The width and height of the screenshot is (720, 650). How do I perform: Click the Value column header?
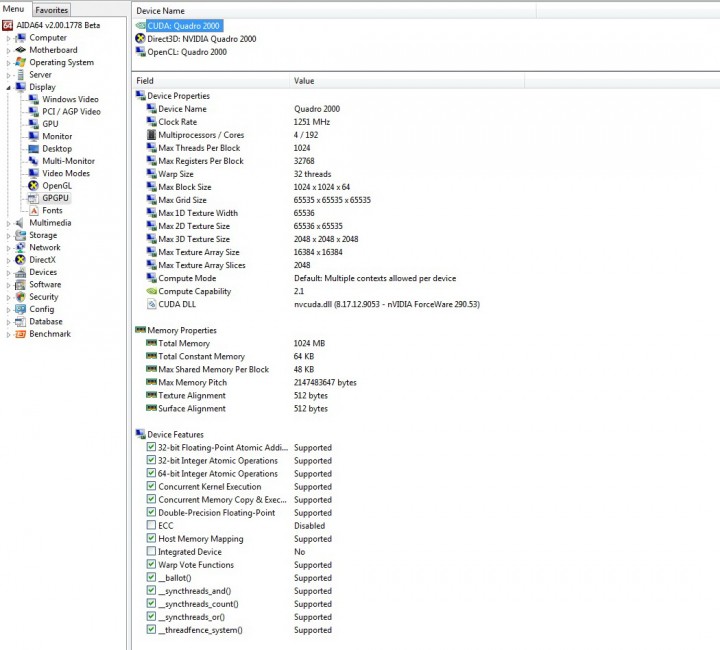point(407,81)
